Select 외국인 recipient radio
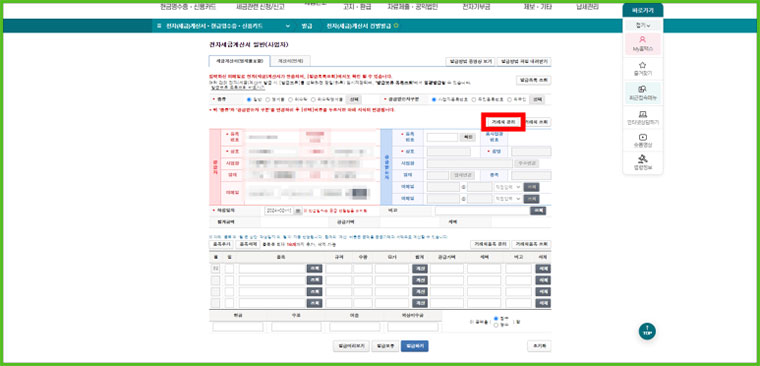 click(x=509, y=99)
